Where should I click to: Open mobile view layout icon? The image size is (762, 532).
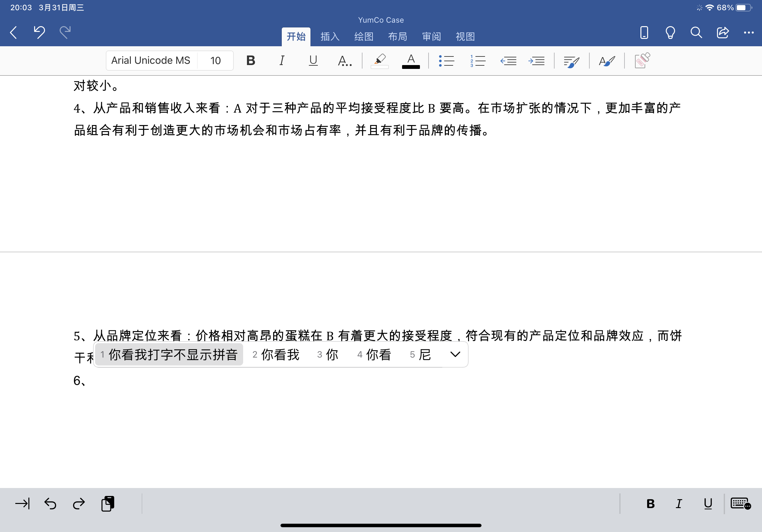pos(644,33)
